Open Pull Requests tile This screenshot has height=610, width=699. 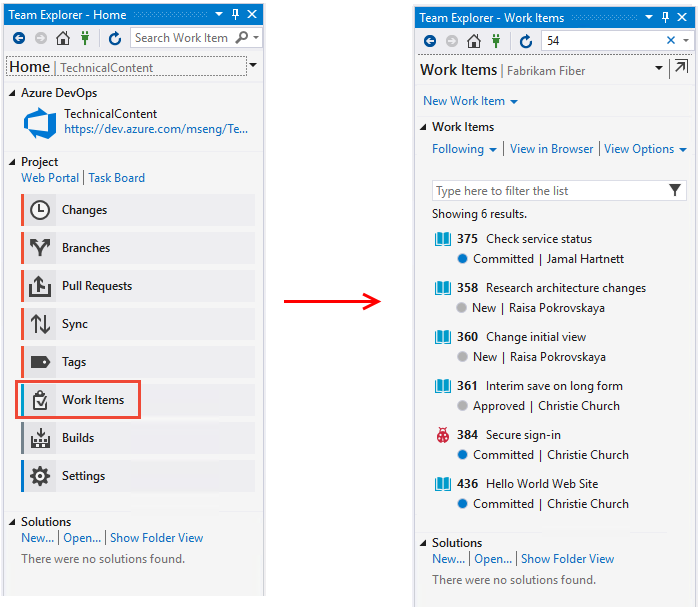(x=138, y=286)
